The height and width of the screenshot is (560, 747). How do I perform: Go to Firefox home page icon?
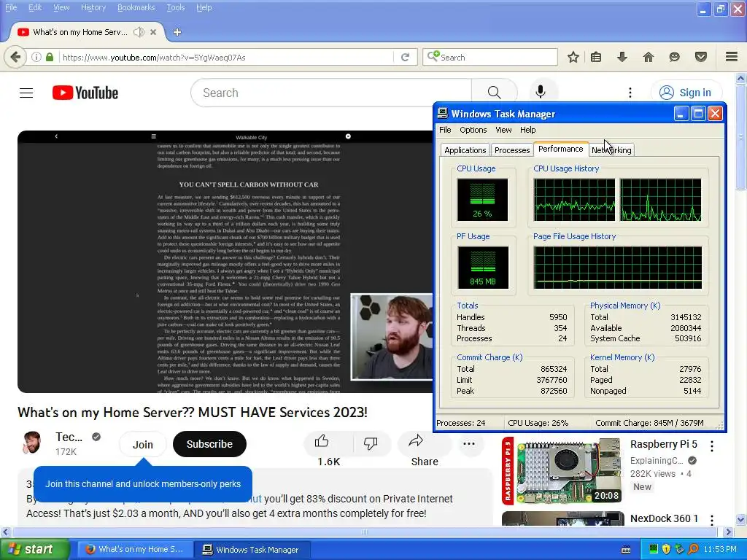(649, 57)
